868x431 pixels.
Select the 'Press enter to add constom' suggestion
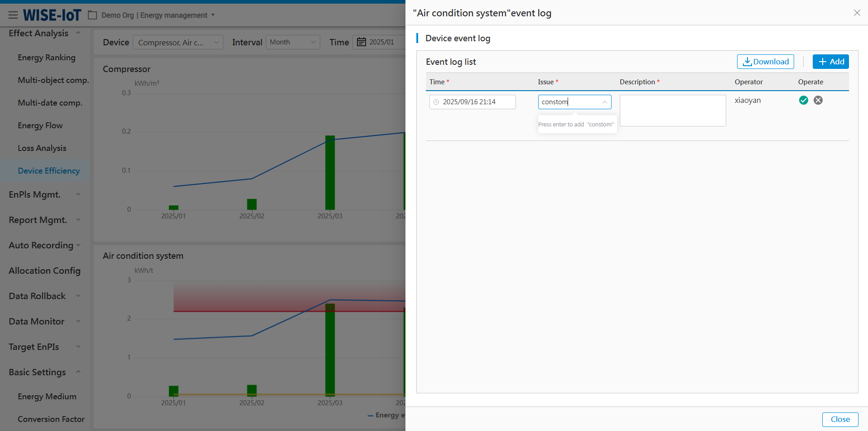(x=576, y=125)
